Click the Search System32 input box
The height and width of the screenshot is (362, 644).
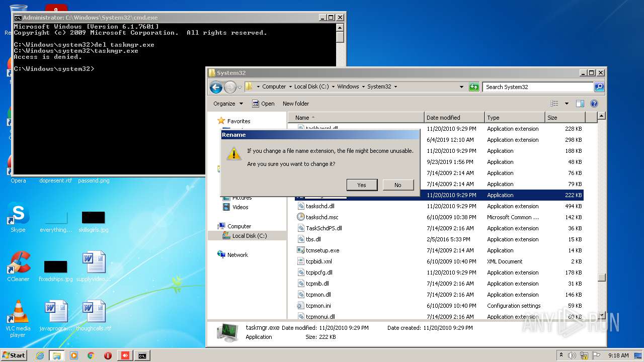(538, 87)
